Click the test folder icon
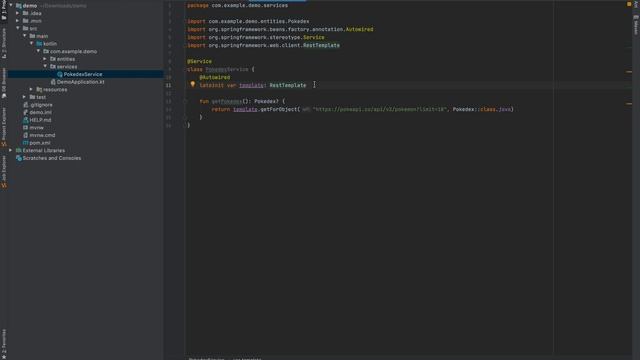The image size is (640, 360). (32, 97)
